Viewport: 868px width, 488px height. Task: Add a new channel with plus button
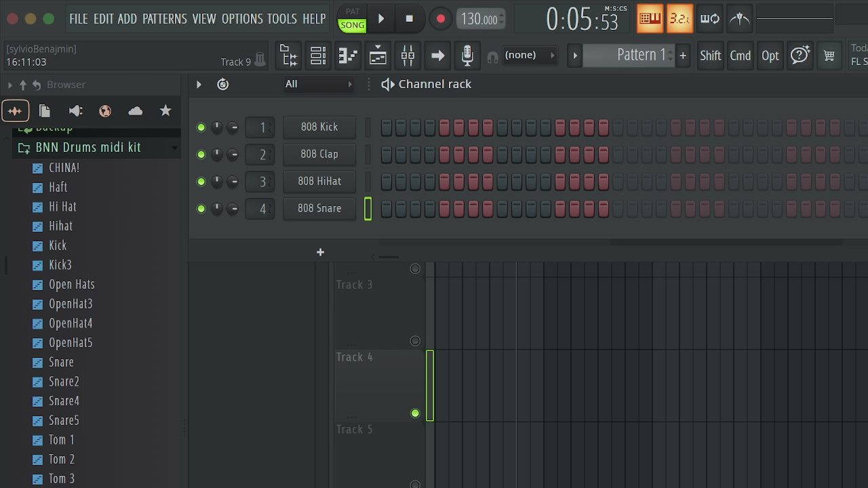320,252
